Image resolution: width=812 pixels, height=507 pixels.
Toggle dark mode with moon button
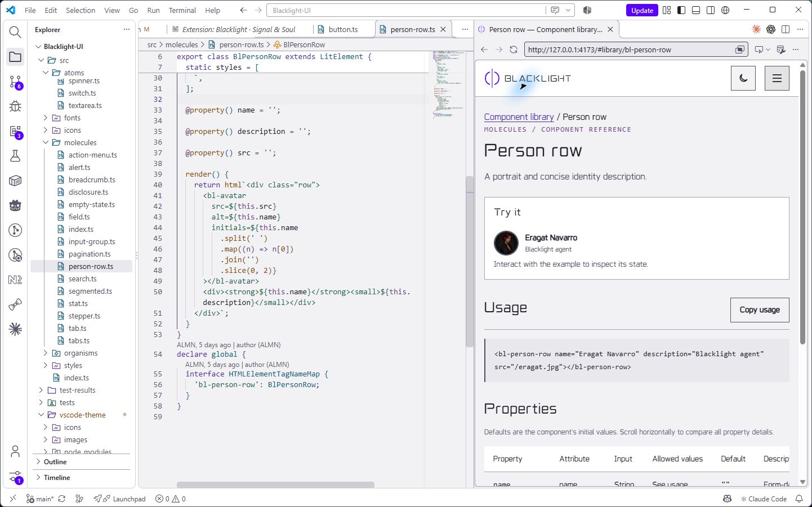coord(743,78)
